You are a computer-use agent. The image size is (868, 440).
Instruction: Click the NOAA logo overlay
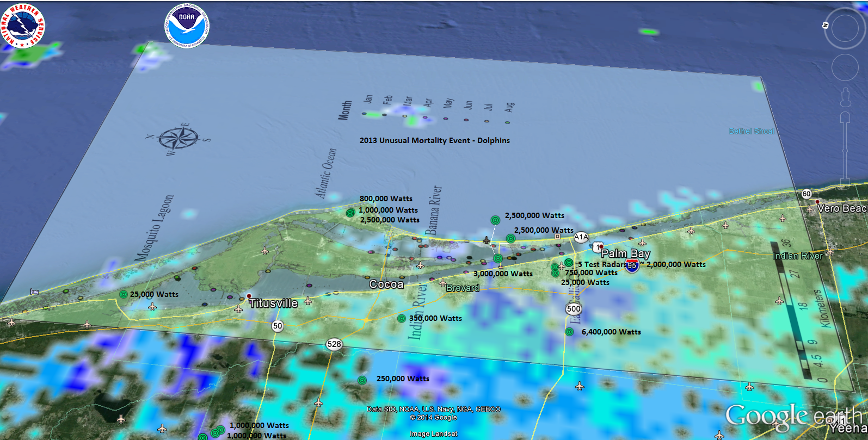pos(187,26)
